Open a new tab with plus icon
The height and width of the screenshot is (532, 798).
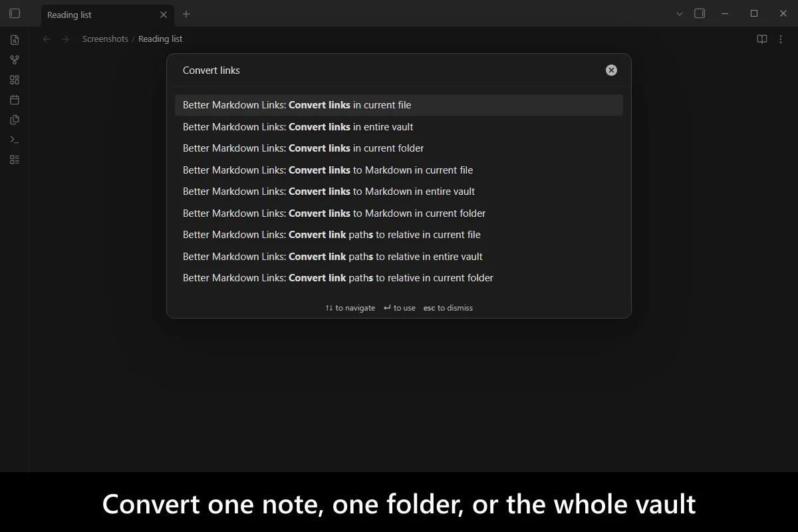pyautogui.click(x=186, y=14)
